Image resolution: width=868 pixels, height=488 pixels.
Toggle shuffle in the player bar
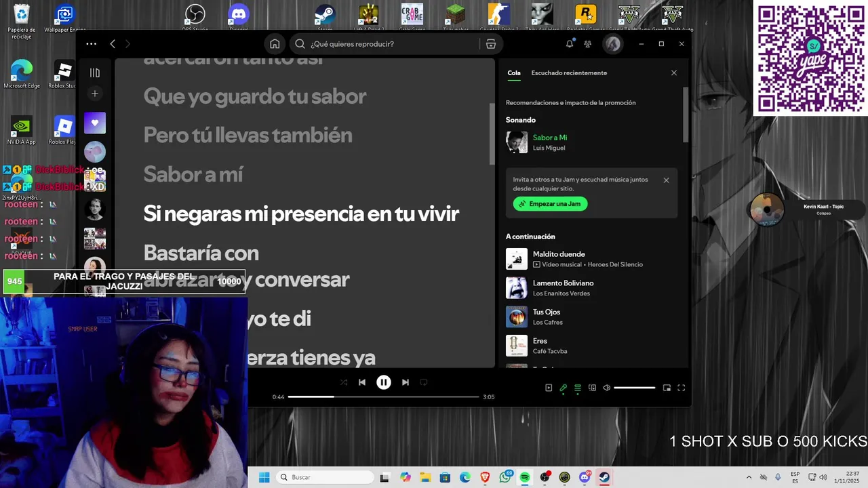pos(344,382)
